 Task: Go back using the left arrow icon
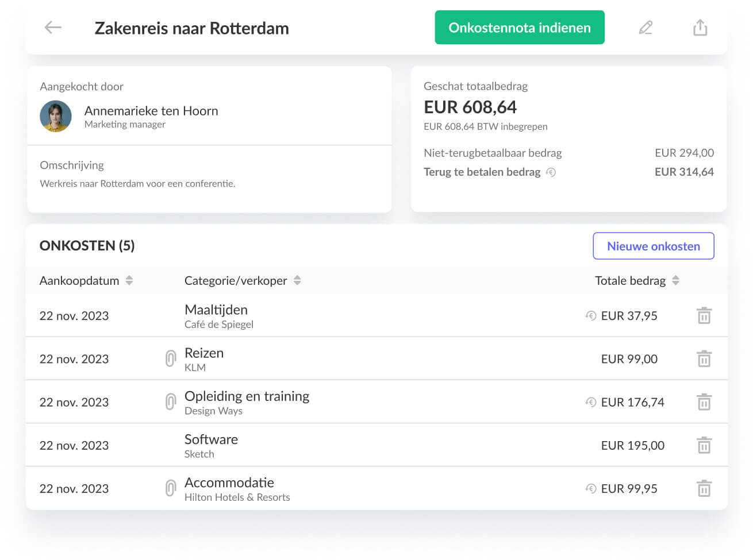point(53,27)
